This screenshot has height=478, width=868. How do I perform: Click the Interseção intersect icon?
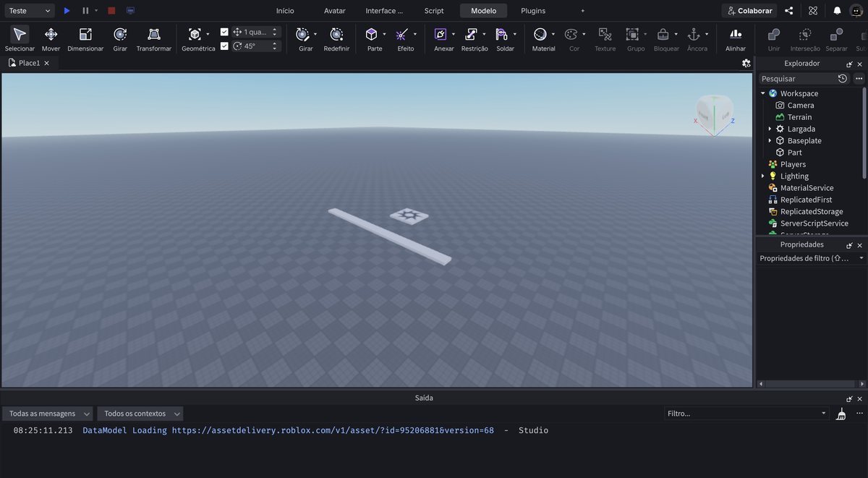tap(805, 34)
